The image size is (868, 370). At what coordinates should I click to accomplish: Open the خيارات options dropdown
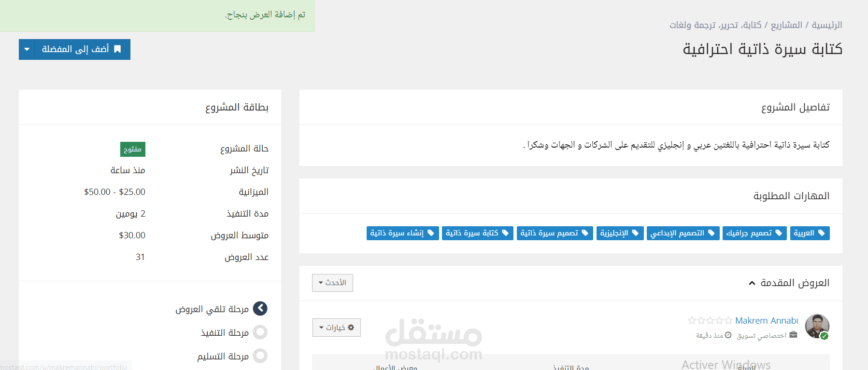tap(337, 328)
